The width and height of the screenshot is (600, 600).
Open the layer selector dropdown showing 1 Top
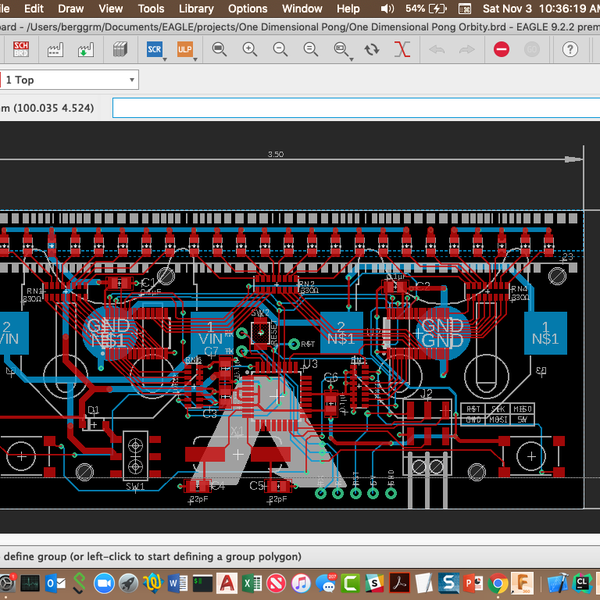[69, 80]
